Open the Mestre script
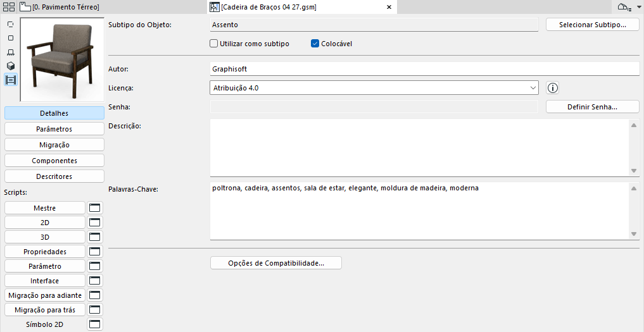This screenshot has width=644, height=332. (x=45, y=208)
